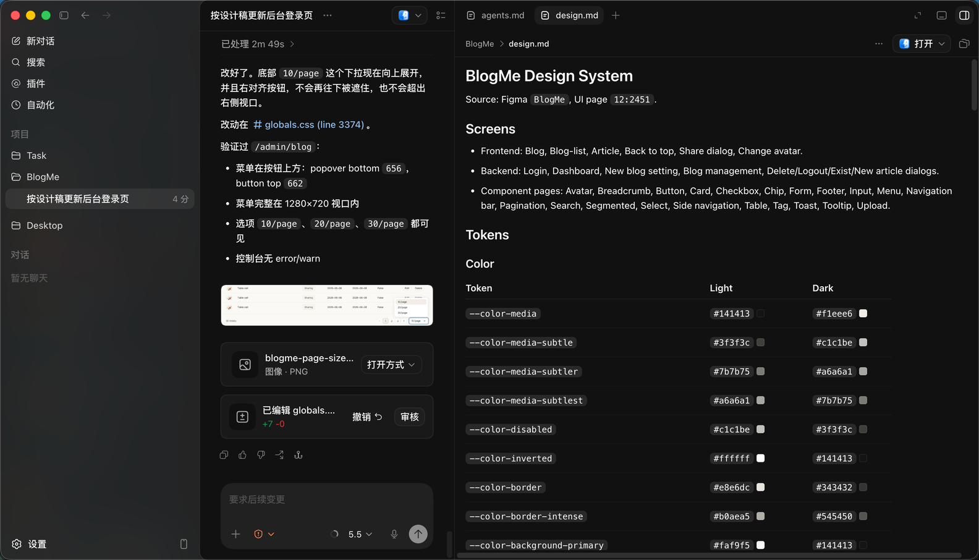Click the edited-file diff icon for globals.css
The width and height of the screenshot is (979, 560).
[242, 417]
